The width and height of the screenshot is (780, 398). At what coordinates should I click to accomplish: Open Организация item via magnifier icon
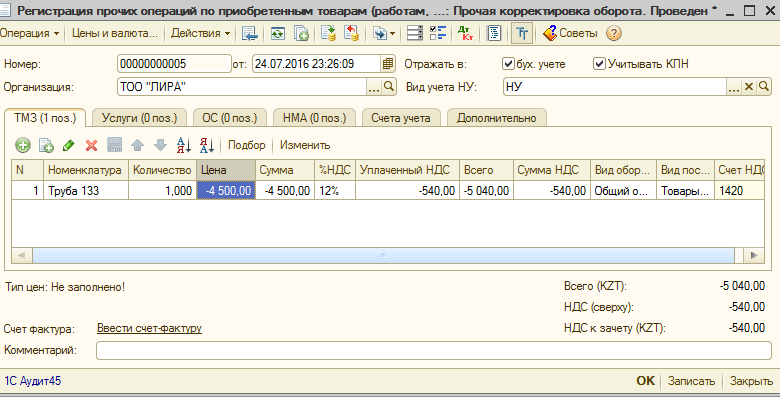click(x=389, y=87)
